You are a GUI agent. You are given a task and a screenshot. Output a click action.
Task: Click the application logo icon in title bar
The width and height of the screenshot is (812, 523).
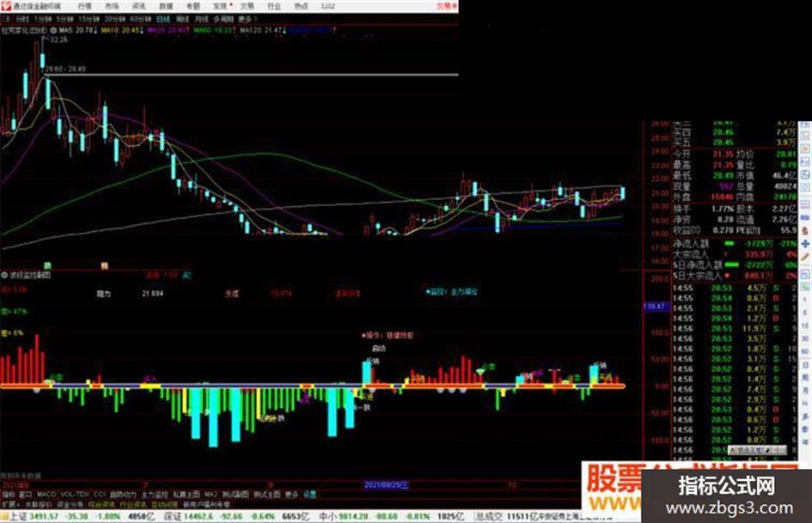[x=6, y=6]
